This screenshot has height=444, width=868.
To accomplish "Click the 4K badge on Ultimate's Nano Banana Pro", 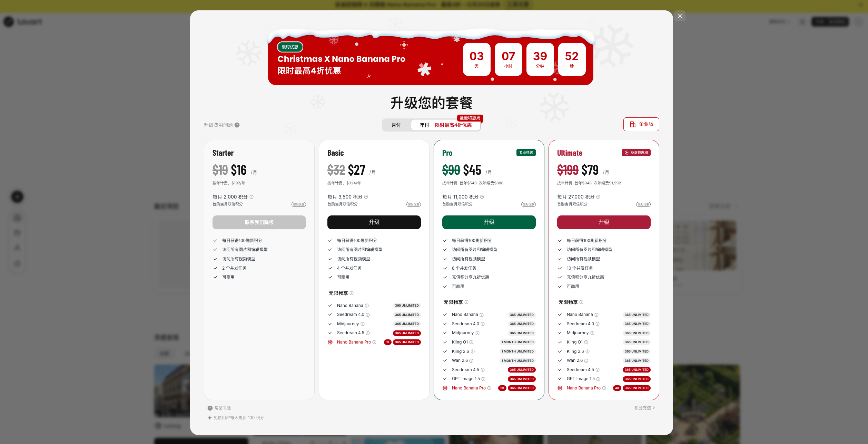I will tap(617, 388).
